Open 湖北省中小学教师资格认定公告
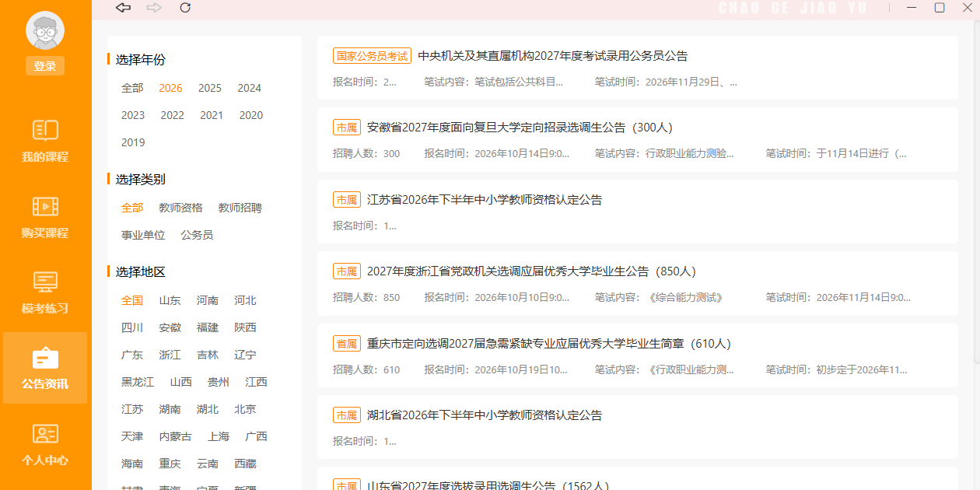The height and width of the screenshot is (490, 980). pos(638,427)
